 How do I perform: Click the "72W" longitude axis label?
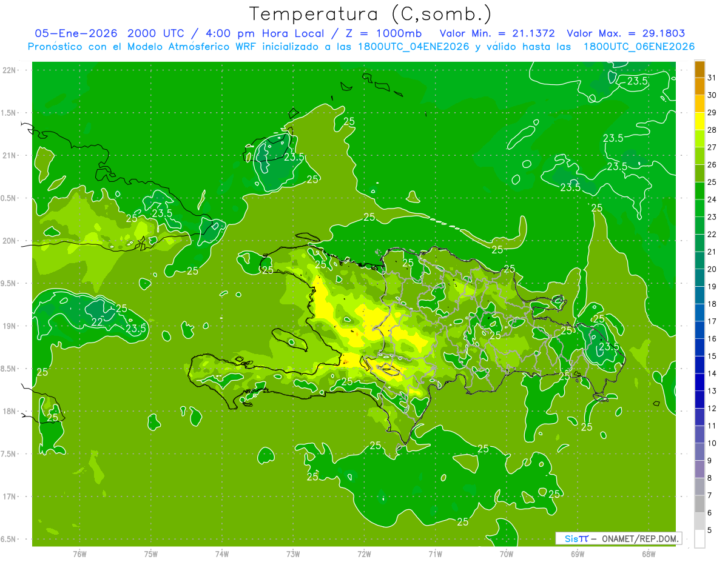pos(365,554)
